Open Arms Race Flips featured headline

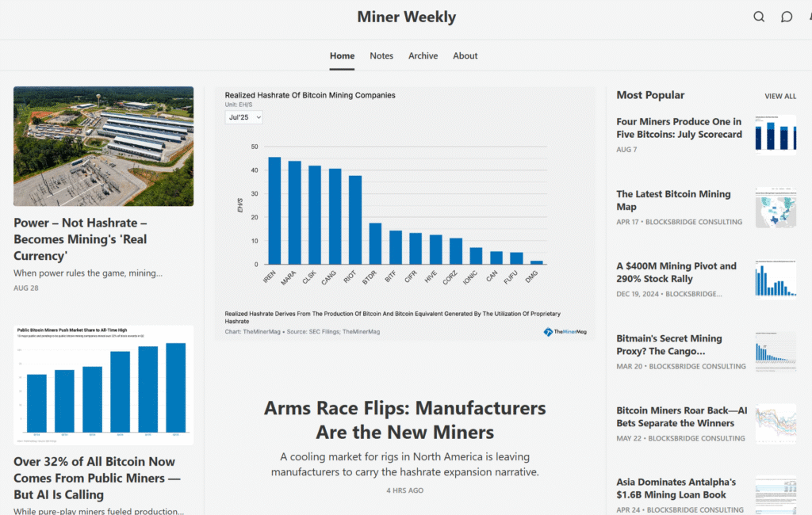pos(405,420)
